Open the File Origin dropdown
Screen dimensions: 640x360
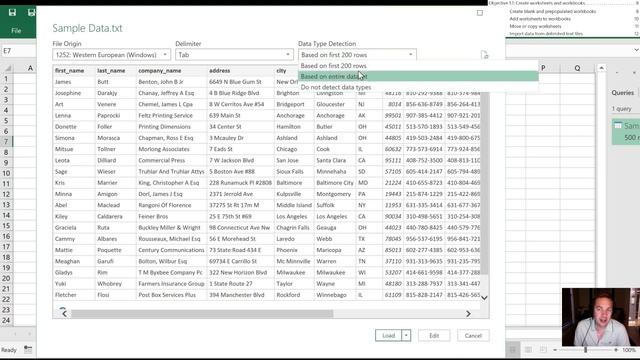tap(111, 55)
